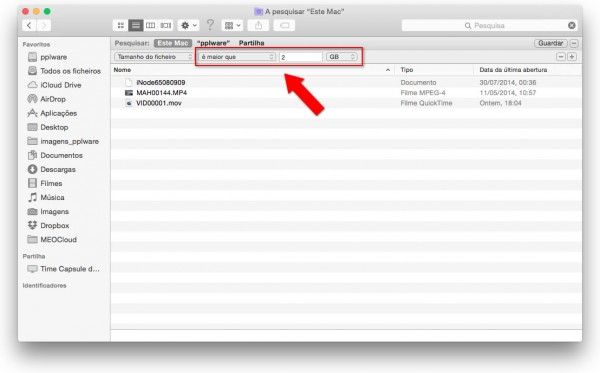Switch to list view
600x373 pixels.
(x=135, y=26)
